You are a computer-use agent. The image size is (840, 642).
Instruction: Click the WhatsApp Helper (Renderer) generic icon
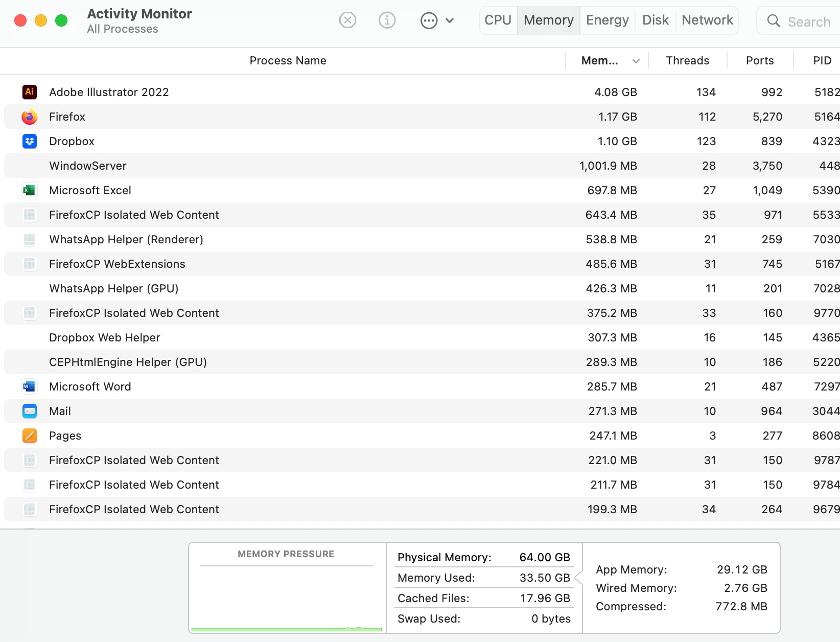30,239
